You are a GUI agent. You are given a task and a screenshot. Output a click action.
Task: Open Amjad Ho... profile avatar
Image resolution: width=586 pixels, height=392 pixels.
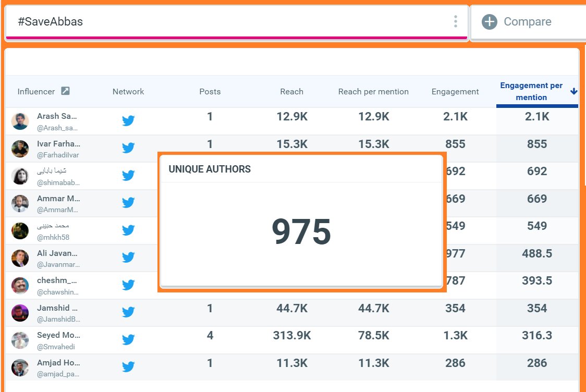[20, 367]
